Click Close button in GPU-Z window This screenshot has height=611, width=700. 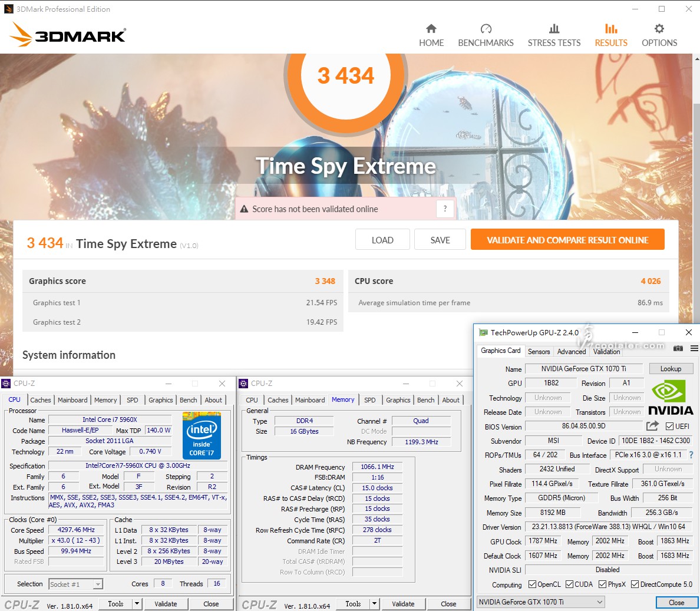point(676,603)
